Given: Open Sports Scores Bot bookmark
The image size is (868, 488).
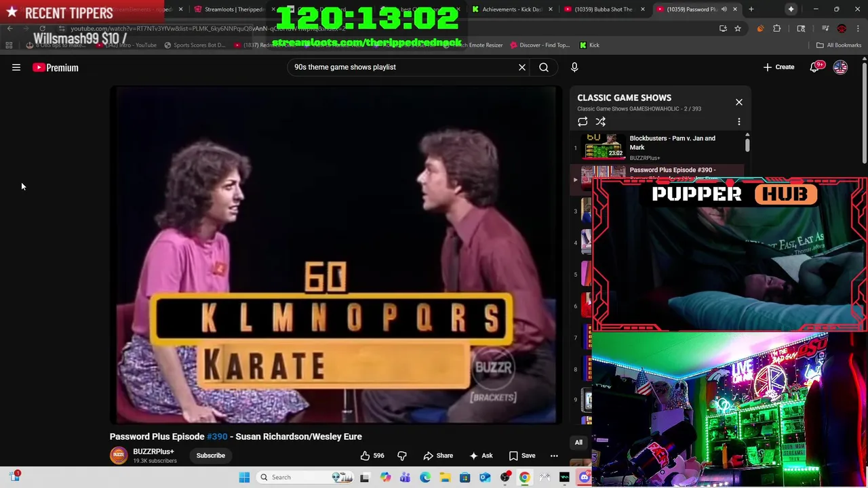Looking at the screenshot, I should (x=195, y=45).
